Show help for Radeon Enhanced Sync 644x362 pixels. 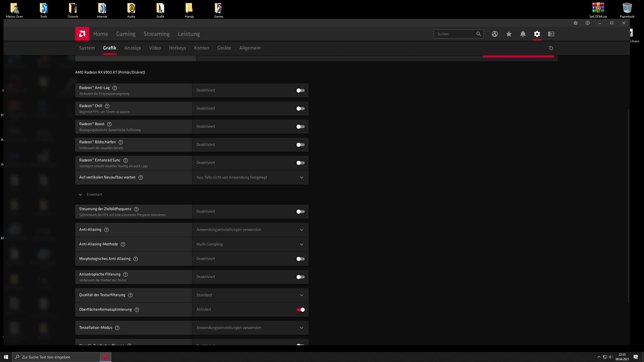point(126,160)
